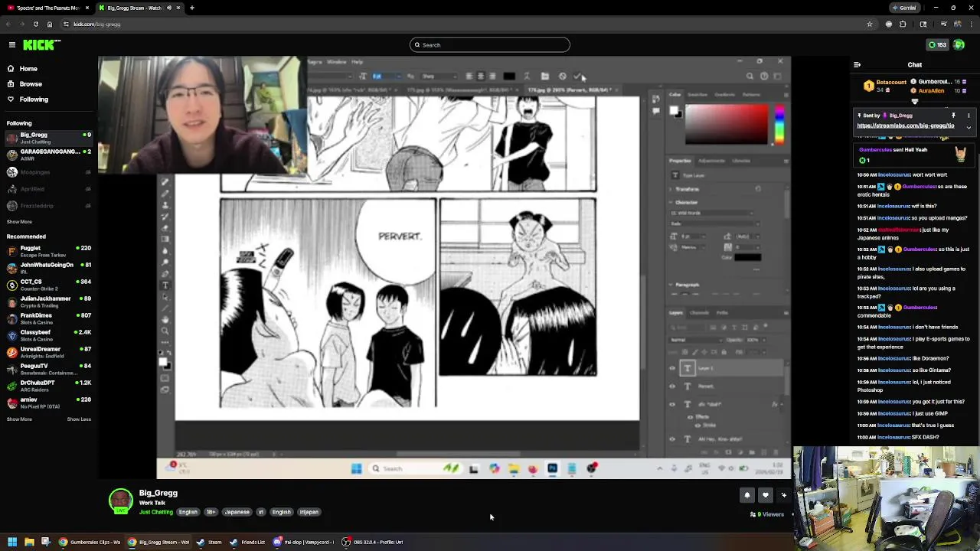Open the Adjustments tab in Photoshop
Image resolution: width=980 pixels, height=551 pixels.
pyautogui.click(x=712, y=161)
